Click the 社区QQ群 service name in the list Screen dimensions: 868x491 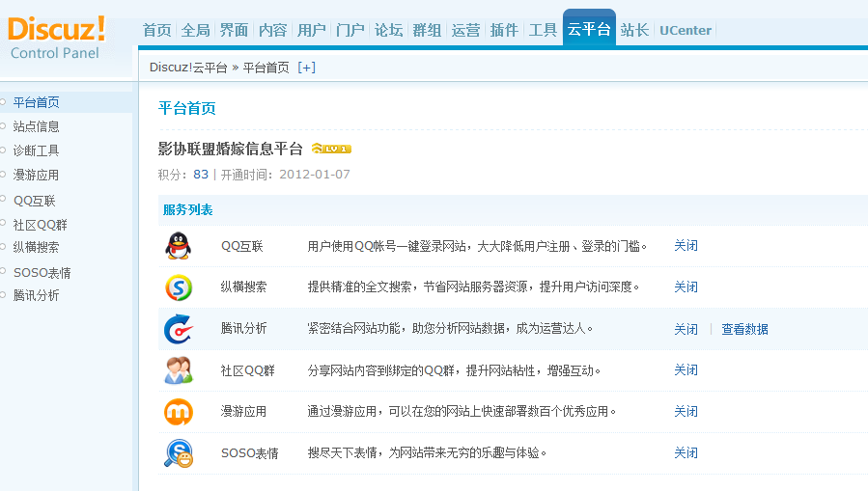coord(247,370)
